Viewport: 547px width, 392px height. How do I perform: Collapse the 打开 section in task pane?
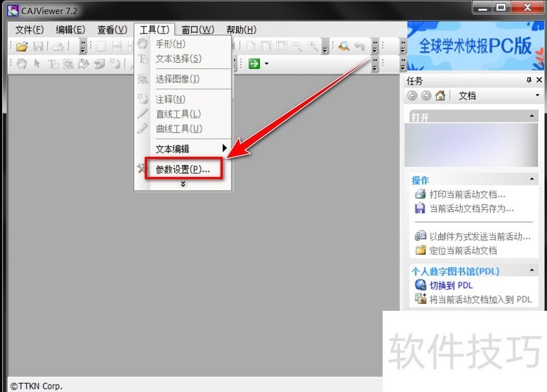tap(532, 116)
